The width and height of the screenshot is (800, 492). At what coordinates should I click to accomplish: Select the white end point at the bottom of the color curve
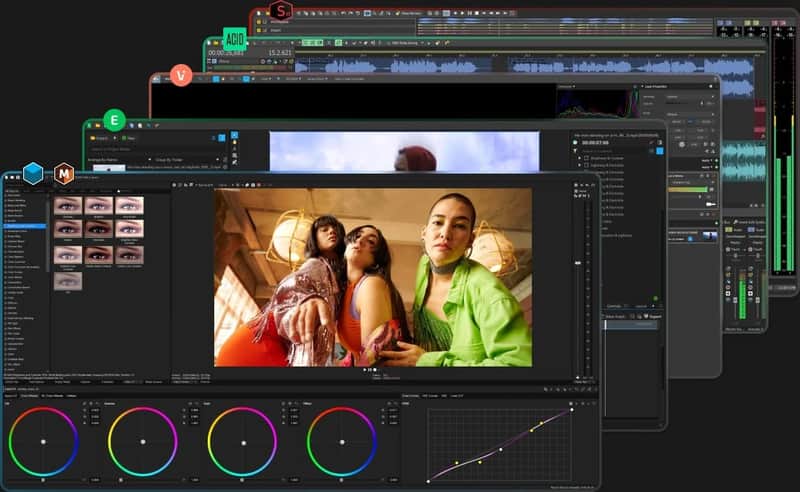pos(428,481)
